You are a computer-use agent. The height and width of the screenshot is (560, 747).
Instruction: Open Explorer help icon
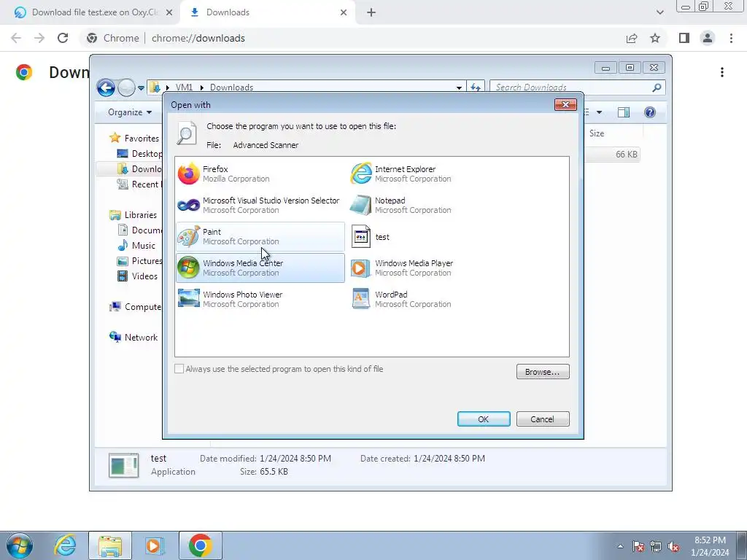point(650,112)
